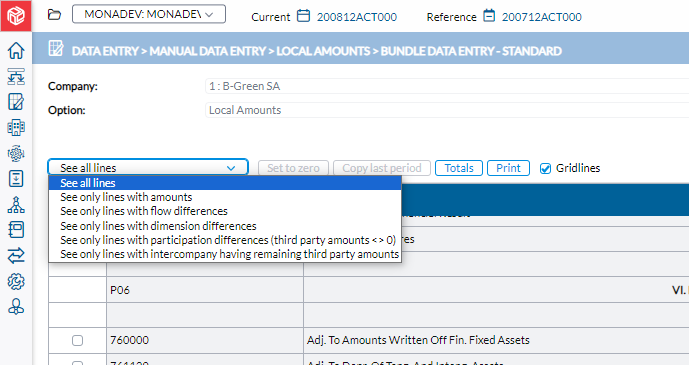Image resolution: width=689 pixels, height=365 pixels.
Task: Open the MONADEV consolidation dropdown
Action: pos(149,14)
